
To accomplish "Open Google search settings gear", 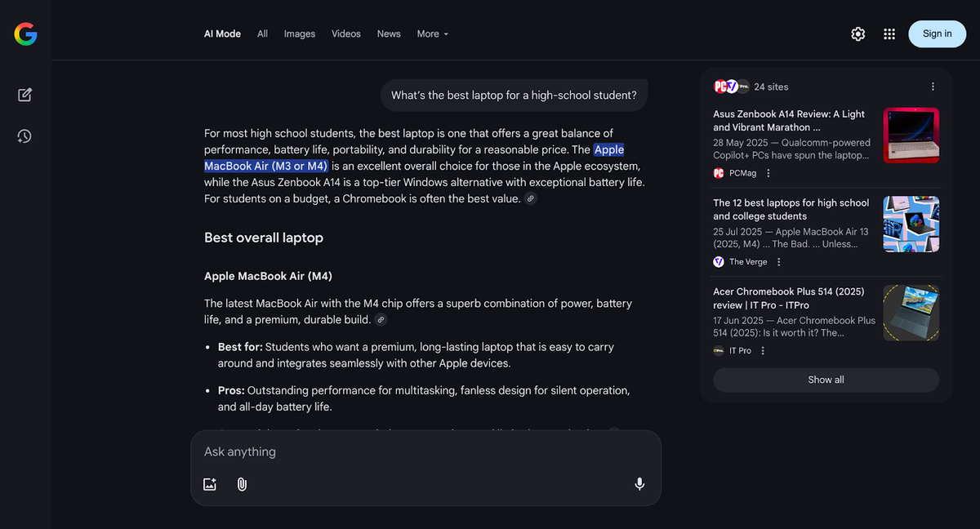I will [857, 33].
